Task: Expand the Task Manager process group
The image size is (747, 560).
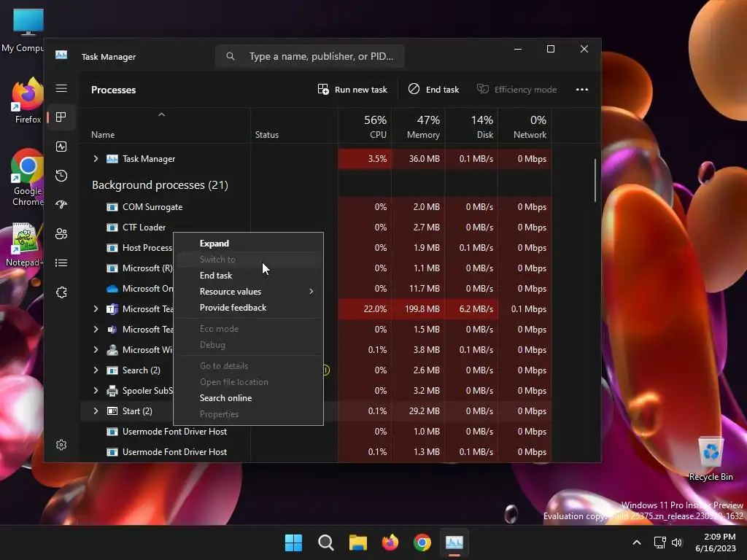Action: tap(96, 158)
